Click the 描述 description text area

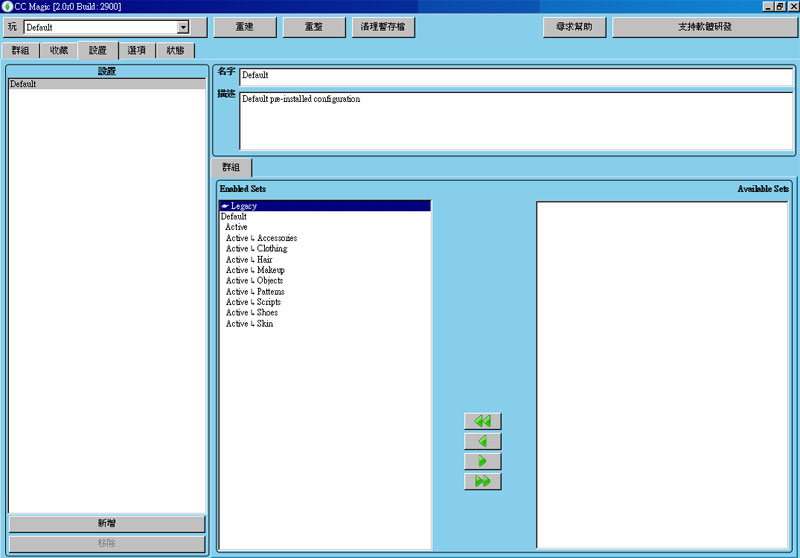(x=516, y=121)
